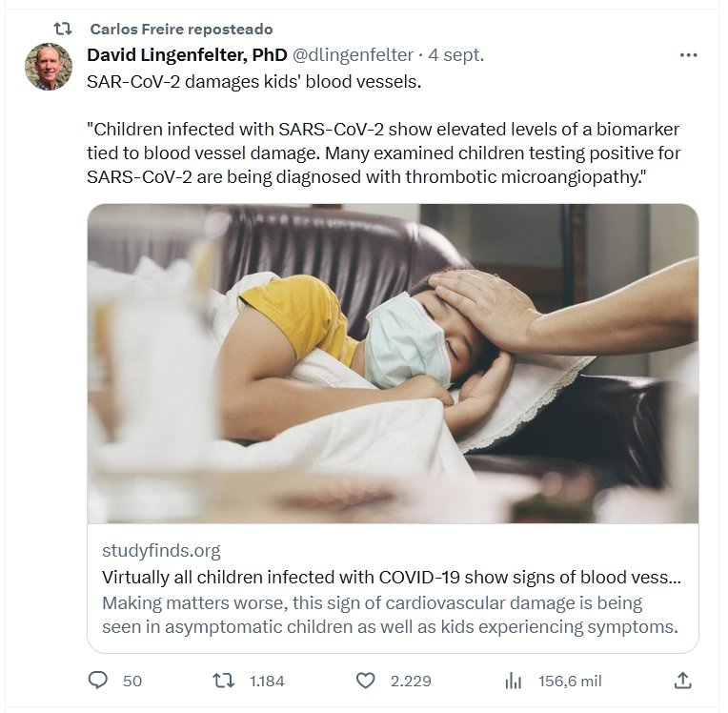Click the 50 replies count
This screenshot has width=728, height=713.
click(132, 681)
